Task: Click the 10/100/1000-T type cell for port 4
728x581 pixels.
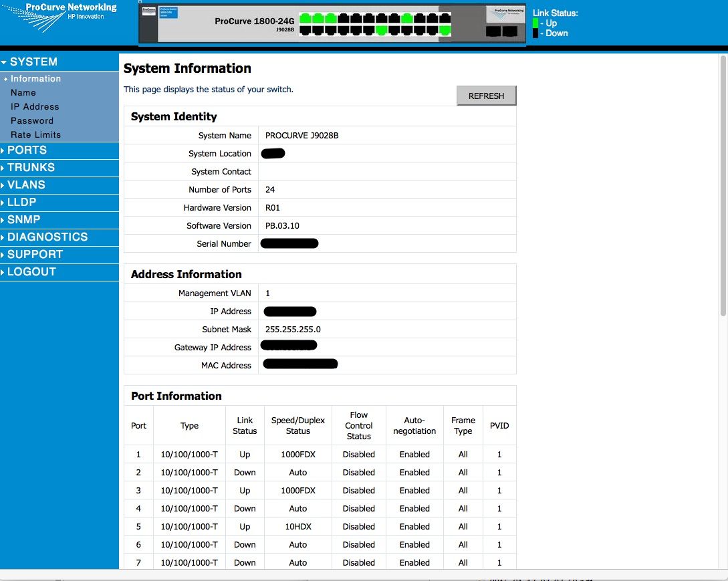Action: (x=189, y=509)
